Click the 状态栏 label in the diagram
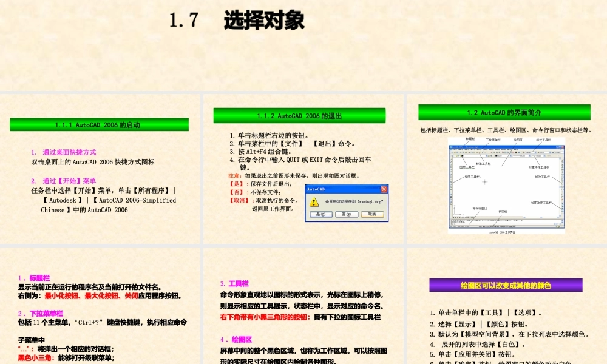Screen dimensions: 607x364 pyautogui.click(x=503, y=212)
